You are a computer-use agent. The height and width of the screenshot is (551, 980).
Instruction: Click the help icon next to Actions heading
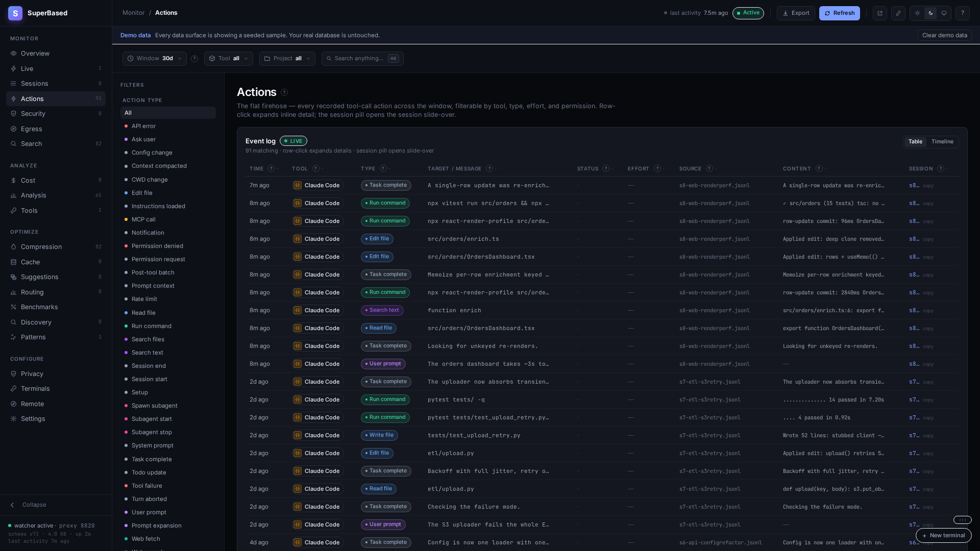(284, 92)
